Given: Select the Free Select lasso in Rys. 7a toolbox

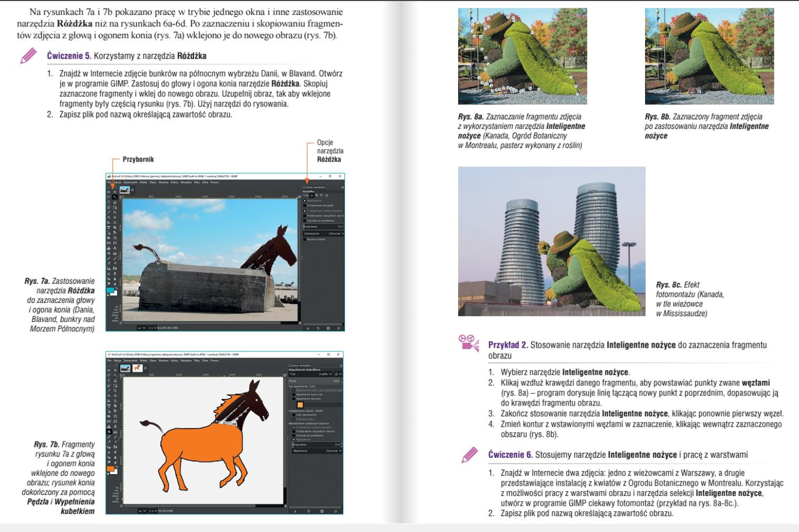Looking at the screenshot, I should pyautogui.click(x=109, y=197).
